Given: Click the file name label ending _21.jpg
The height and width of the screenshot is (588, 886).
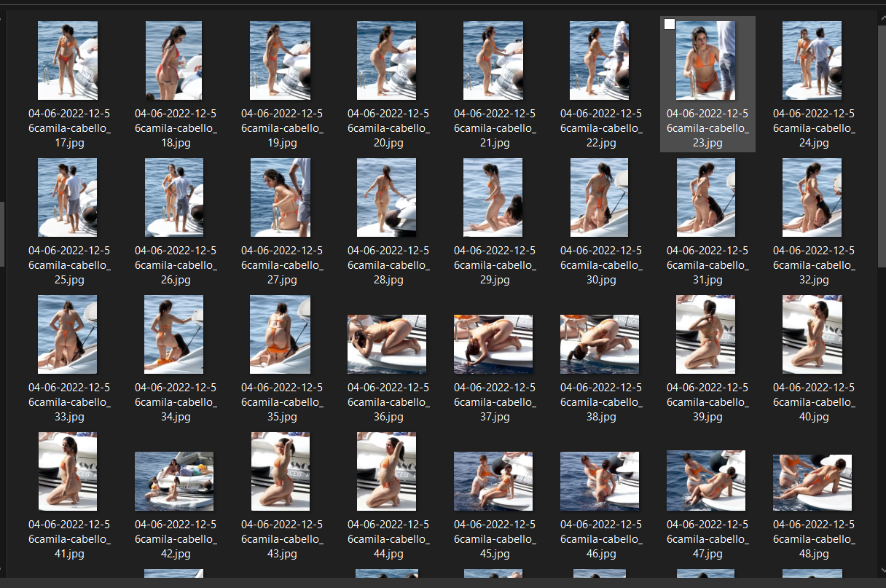Looking at the screenshot, I should coord(494,128).
